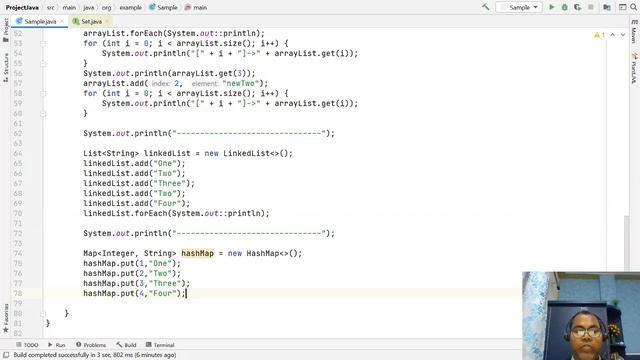Click "Three" string in hashMap.put line 77
This screenshot has height=360, width=640.
(165, 283)
